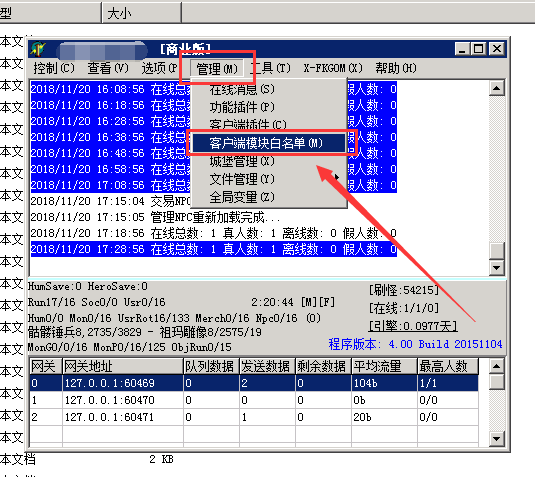Click the 最高人数 column header
The width and height of the screenshot is (535, 477).
click(x=448, y=366)
